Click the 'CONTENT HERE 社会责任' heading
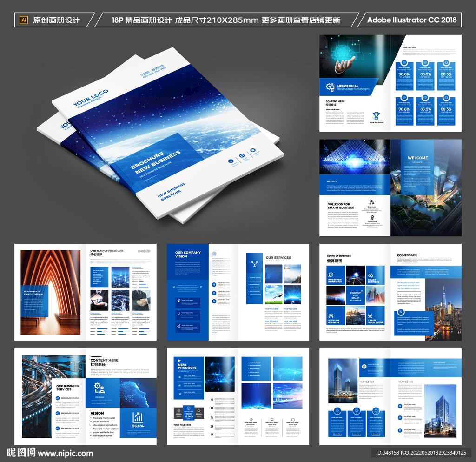 (x=105, y=362)
